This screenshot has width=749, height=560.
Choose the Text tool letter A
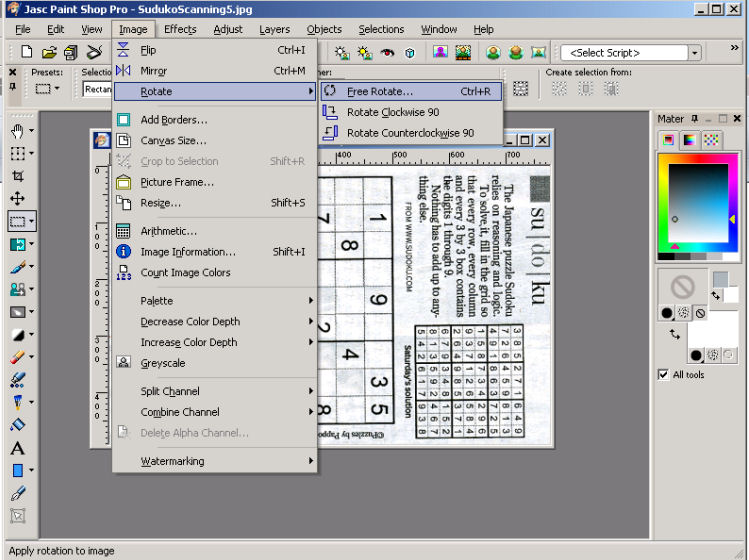point(17,449)
